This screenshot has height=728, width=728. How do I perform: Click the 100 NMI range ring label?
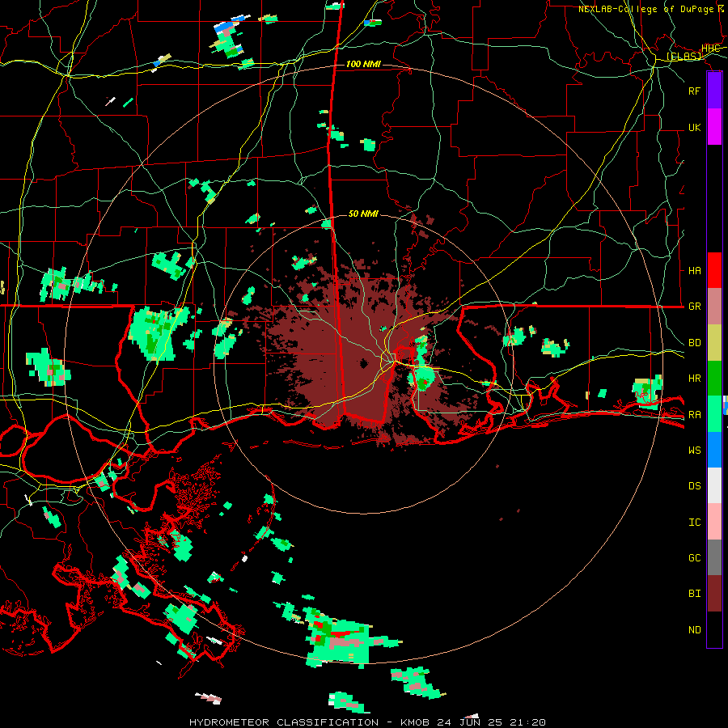pyautogui.click(x=363, y=64)
